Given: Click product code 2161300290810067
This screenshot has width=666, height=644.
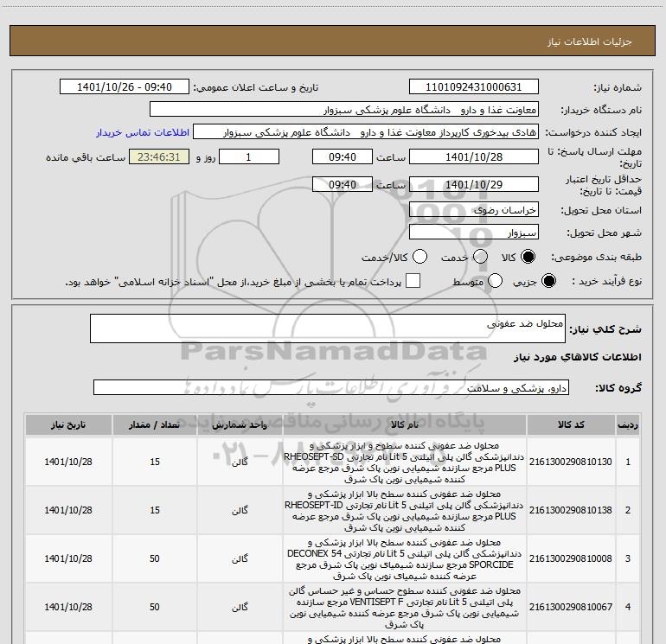Looking at the screenshot, I should click(x=571, y=607).
